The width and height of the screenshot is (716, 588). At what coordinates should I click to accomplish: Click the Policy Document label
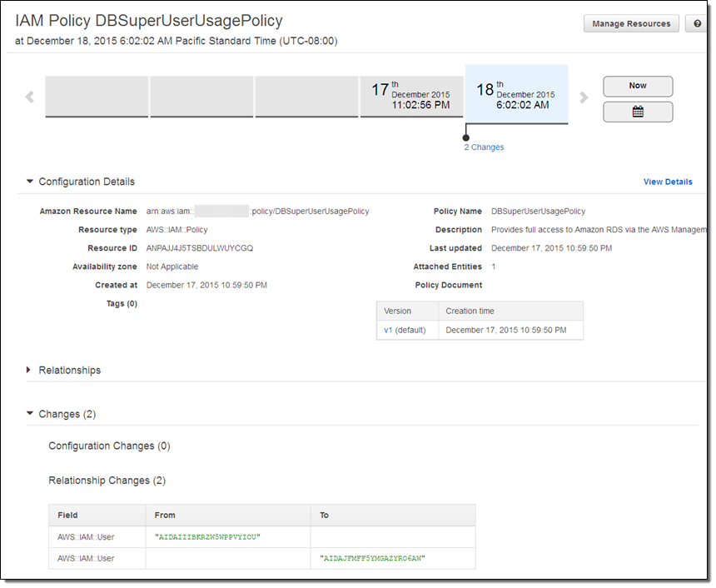pos(449,285)
